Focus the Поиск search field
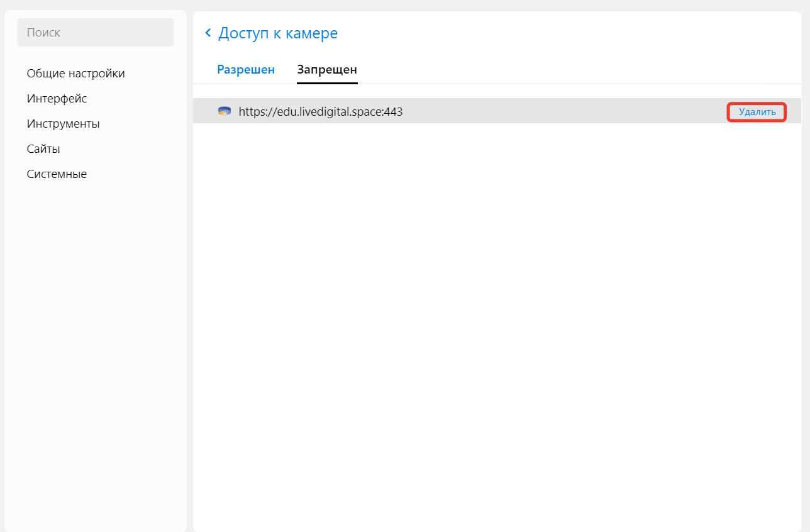 click(96, 32)
